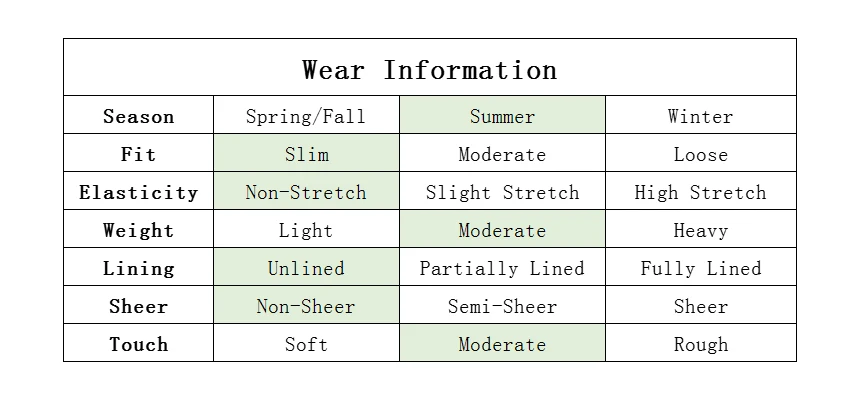Click the Loose fit option
The width and height of the screenshot is (860, 400).
tap(700, 153)
